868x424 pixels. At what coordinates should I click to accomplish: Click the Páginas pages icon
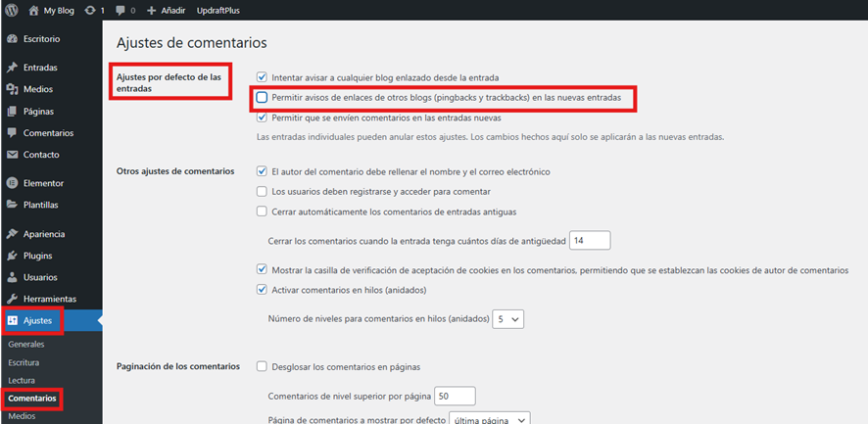point(12,112)
